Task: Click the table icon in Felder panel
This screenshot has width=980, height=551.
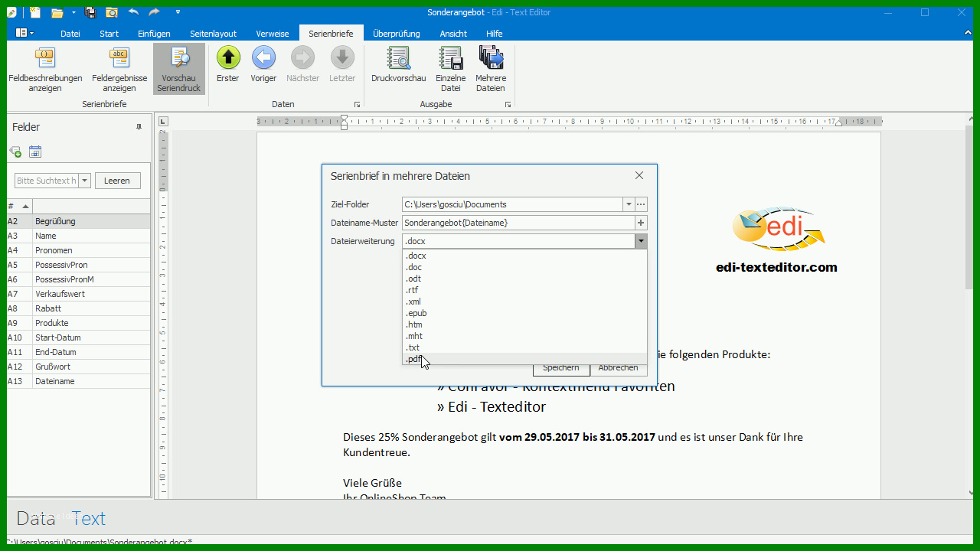Action: (x=35, y=152)
